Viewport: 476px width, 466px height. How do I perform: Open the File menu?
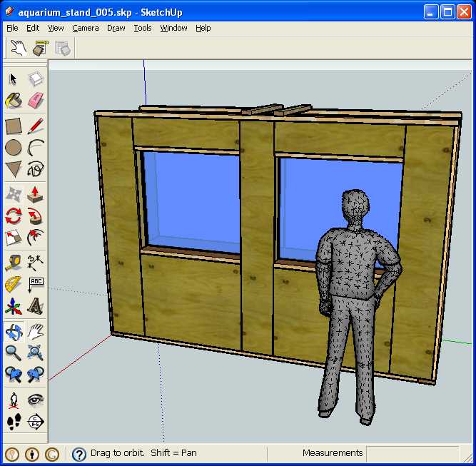(x=12, y=28)
